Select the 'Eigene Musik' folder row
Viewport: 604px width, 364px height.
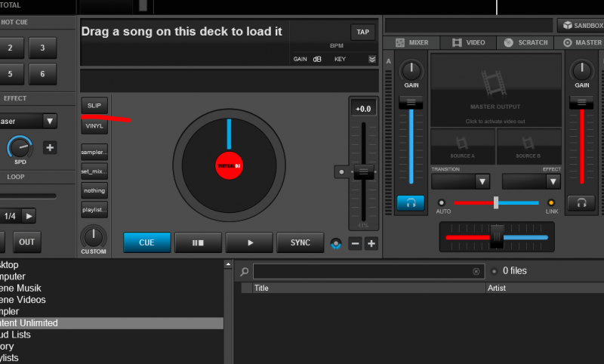click(x=112, y=288)
